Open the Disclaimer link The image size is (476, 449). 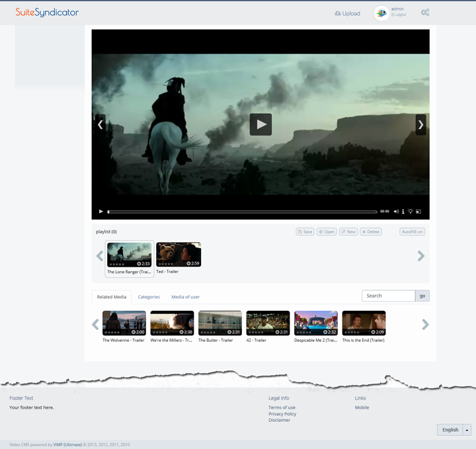point(279,420)
